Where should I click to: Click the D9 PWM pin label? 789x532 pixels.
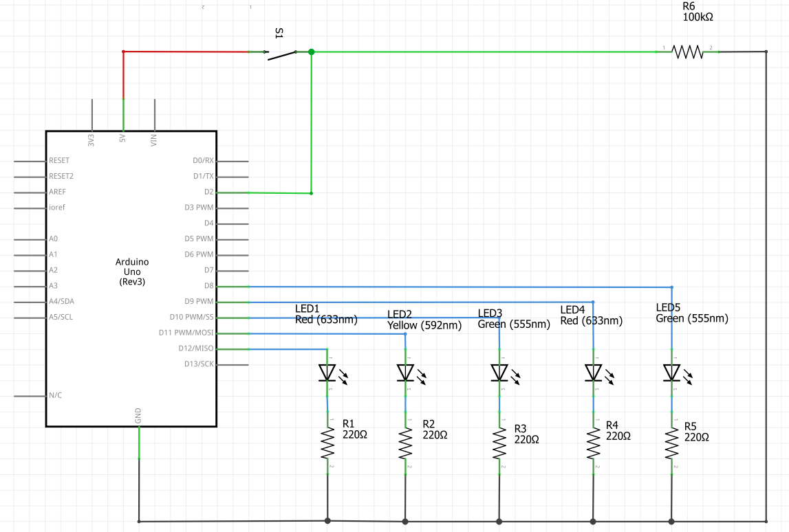point(199,301)
